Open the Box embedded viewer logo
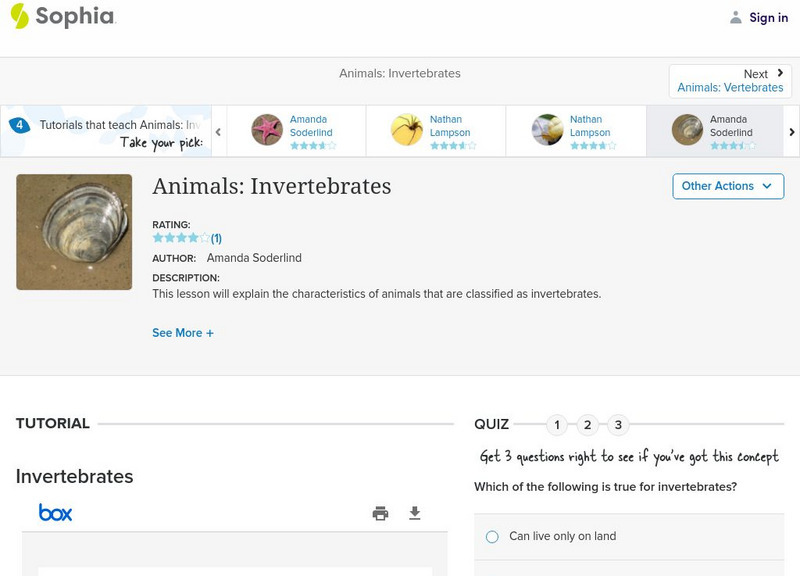Image resolution: width=800 pixels, height=576 pixels. click(x=57, y=512)
